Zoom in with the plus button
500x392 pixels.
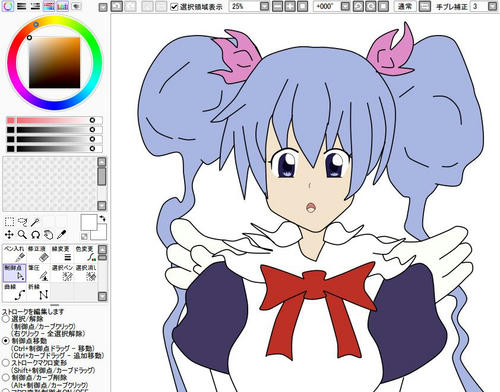point(290,6)
